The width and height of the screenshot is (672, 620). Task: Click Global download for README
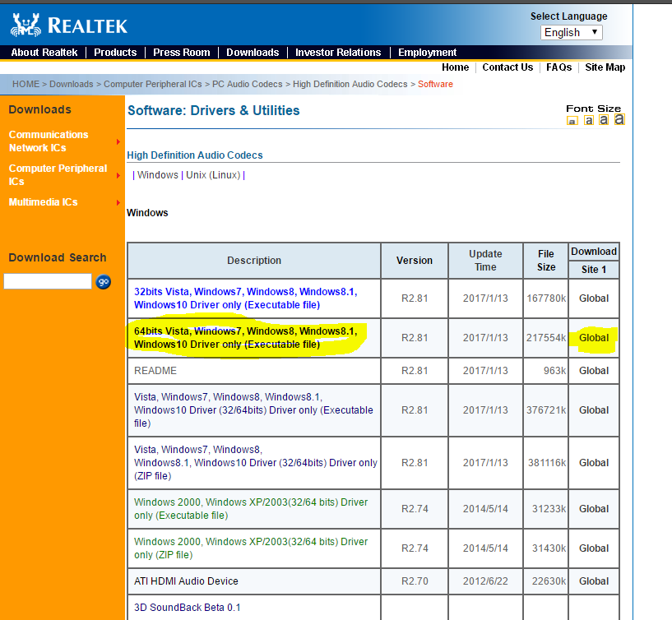[x=594, y=371]
